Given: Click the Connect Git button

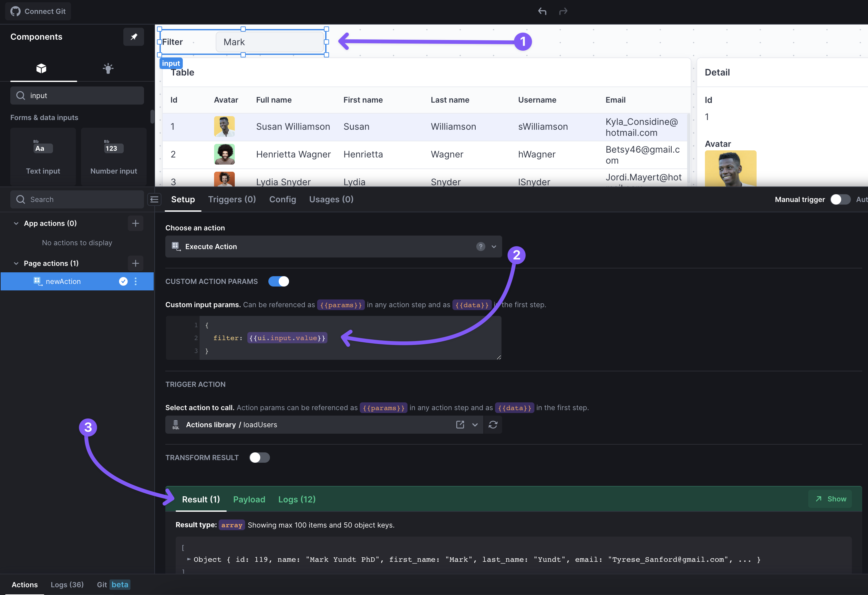Looking at the screenshot, I should [38, 11].
